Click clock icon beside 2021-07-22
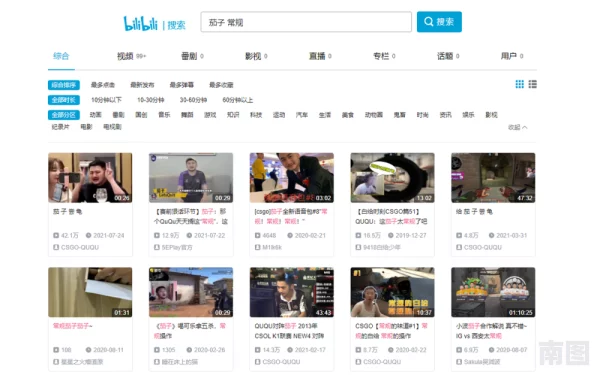 coord(189,235)
